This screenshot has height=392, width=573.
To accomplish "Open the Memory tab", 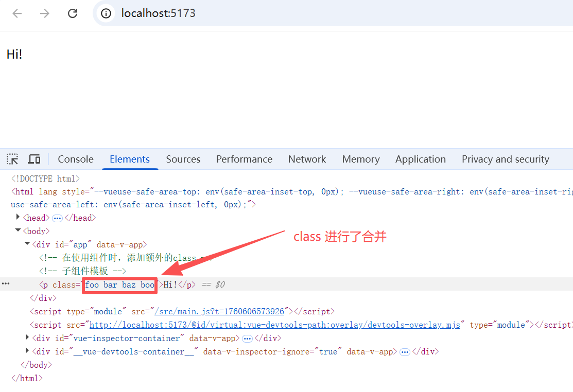I will 361,159.
